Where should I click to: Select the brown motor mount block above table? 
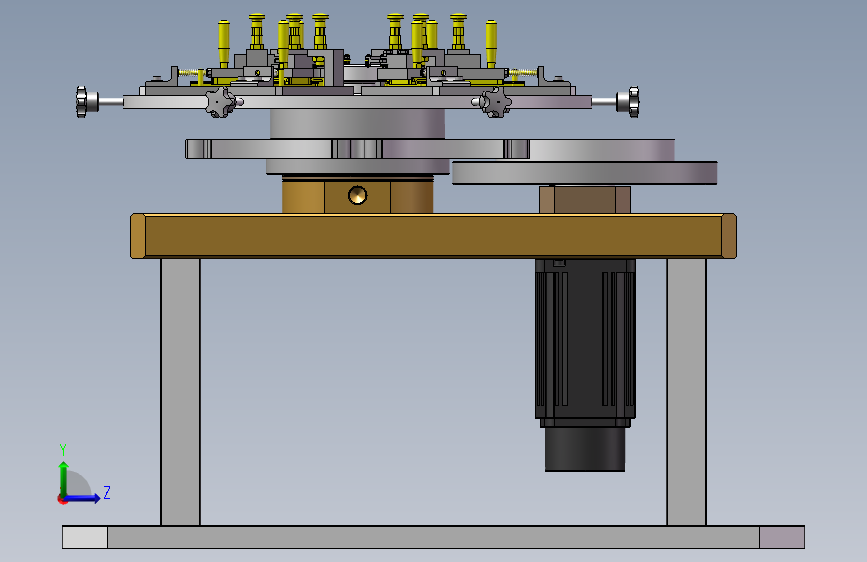[585, 200]
